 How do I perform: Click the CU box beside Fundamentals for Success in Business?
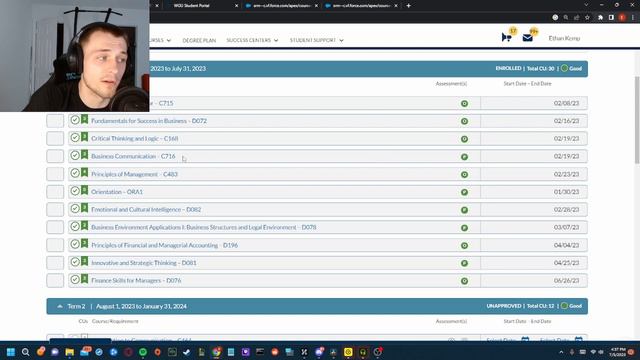coord(55,121)
